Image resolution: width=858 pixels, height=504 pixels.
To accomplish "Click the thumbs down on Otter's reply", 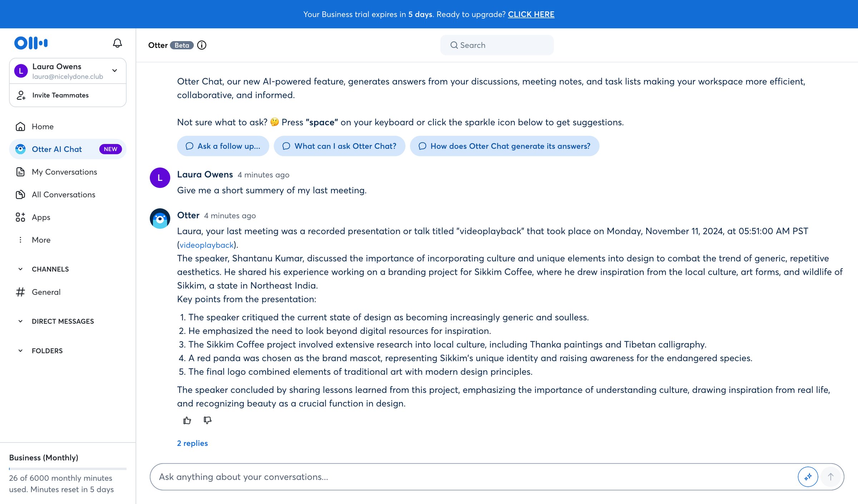I will pos(207,420).
